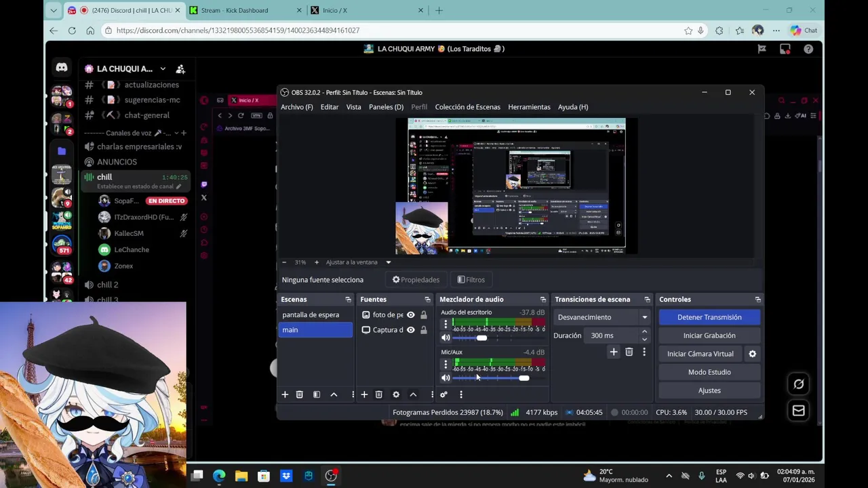The width and height of the screenshot is (868, 488).
Task: Open File Explorer on Windows taskbar
Action: tap(241, 476)
